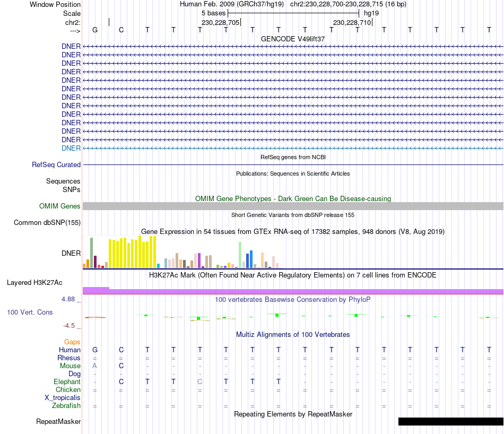Open Repeating Elements by RepeatMasker title
The width and height of the screenshot is (504, 434).
(293, 414)
